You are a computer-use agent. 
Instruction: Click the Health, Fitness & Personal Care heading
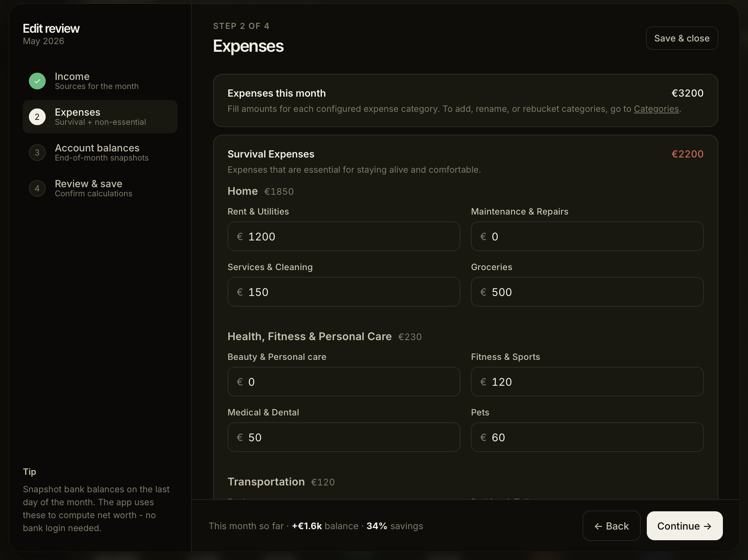(310, 336)
